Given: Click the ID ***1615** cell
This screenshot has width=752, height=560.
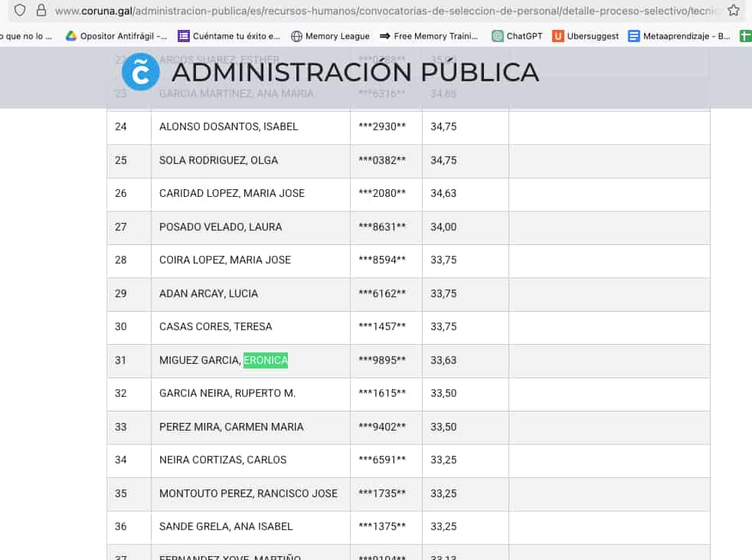Looking at the screenshot, I should pyautogui.click(x=382, y=394).
